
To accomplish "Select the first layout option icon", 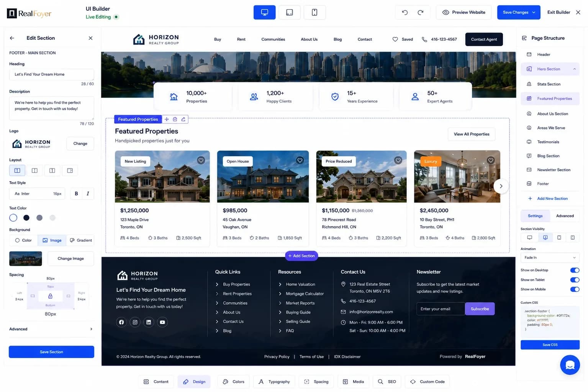I will coord(17,170).
